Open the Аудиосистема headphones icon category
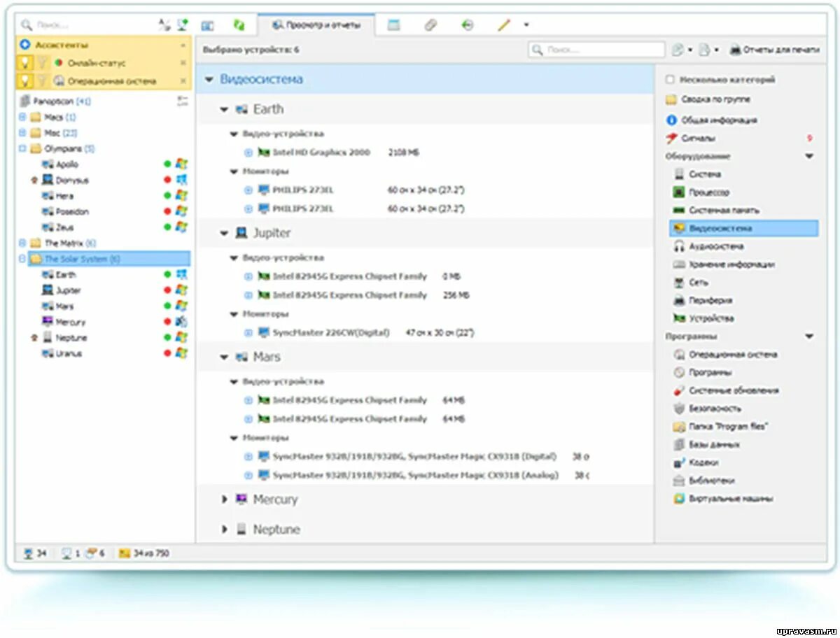The image size is (840, 638). coord(678,247)
